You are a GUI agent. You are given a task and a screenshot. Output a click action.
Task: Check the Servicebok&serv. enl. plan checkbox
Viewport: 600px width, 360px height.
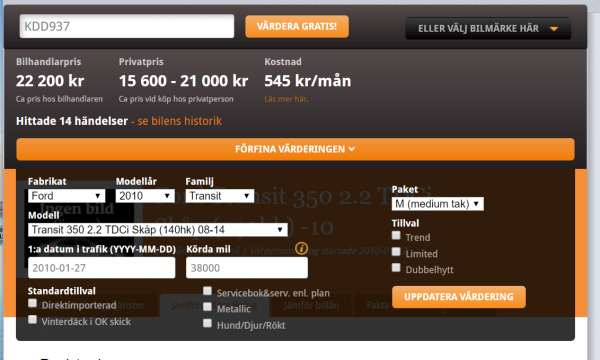point(207,291)
